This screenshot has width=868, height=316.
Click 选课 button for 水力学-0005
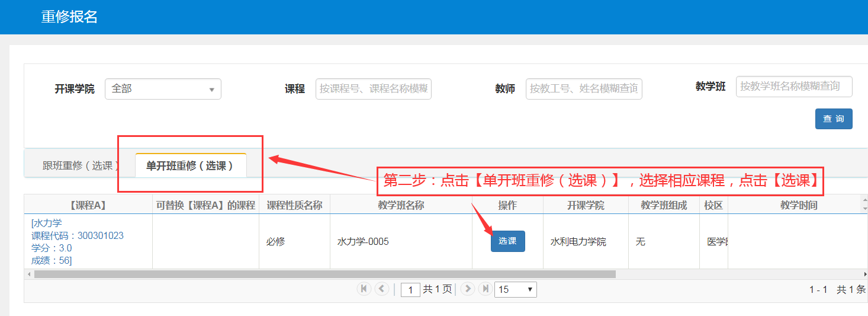[x=507, y=241]
